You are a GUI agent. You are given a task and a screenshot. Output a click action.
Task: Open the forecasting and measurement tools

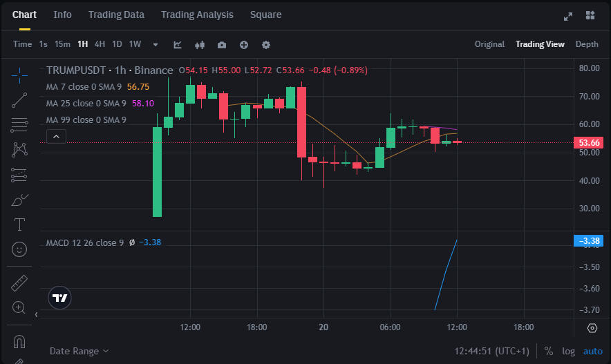19,175
